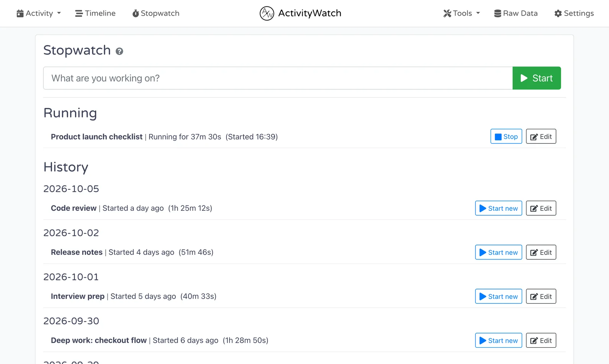609x364 pixels.
Task: Expand the Tools dropdown
Action: point(461,13)
